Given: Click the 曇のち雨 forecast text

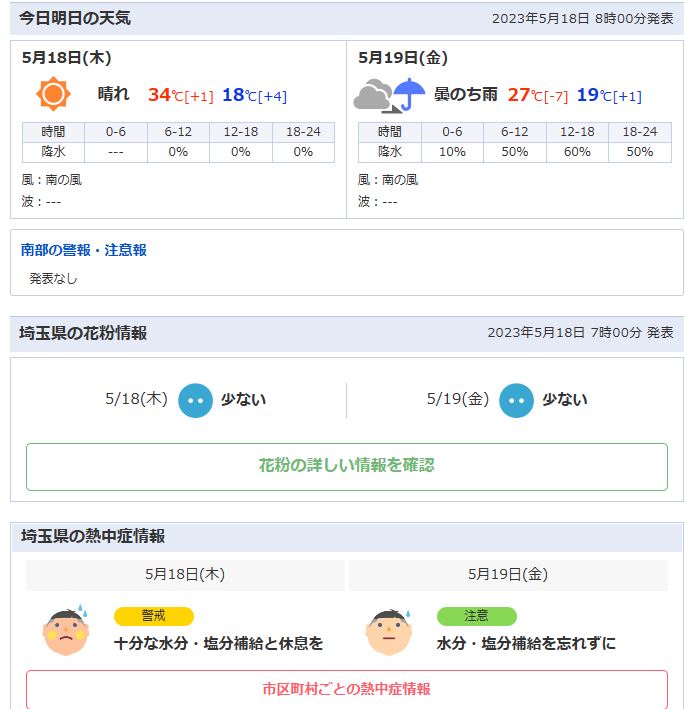Looking at the screenshot, I should [x=466, y=94].
